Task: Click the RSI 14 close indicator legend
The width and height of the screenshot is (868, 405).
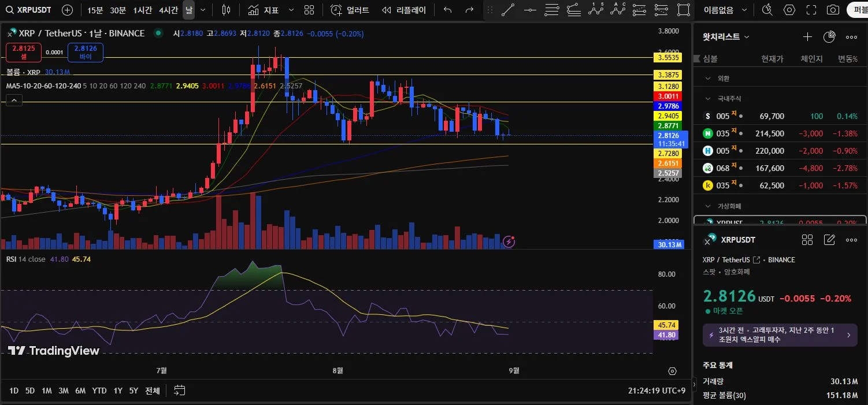Action: point(25,259)
